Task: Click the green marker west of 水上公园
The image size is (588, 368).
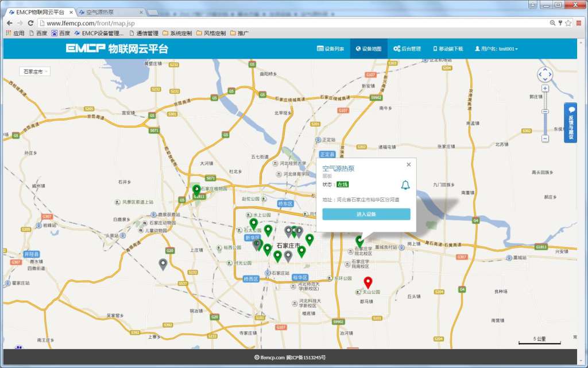Action: coord(253,224)
